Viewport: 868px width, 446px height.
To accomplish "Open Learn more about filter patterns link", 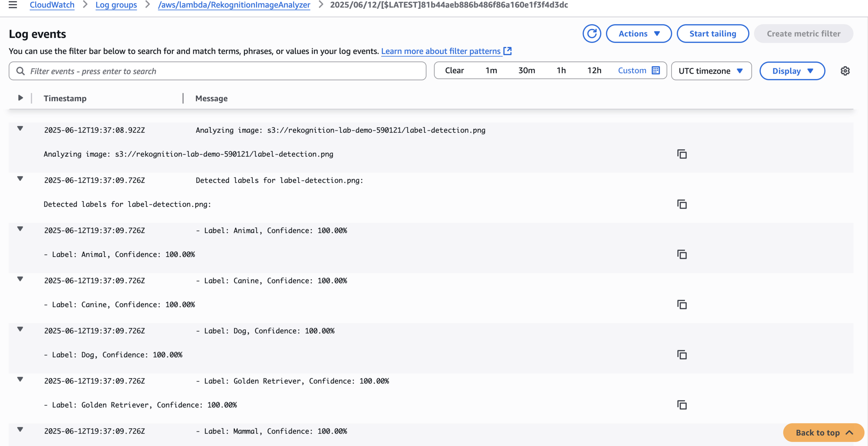I will coord(441,51).
